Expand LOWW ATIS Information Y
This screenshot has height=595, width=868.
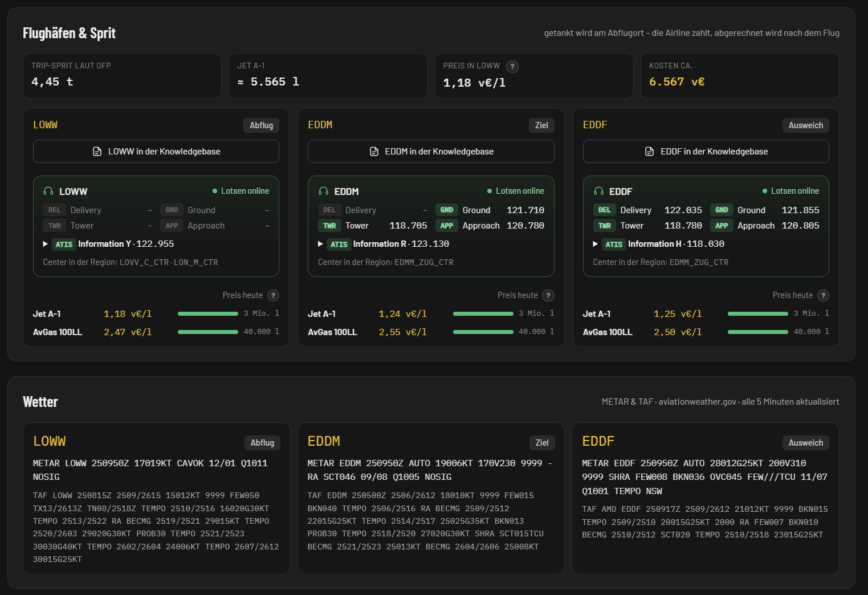click(46, 244)
